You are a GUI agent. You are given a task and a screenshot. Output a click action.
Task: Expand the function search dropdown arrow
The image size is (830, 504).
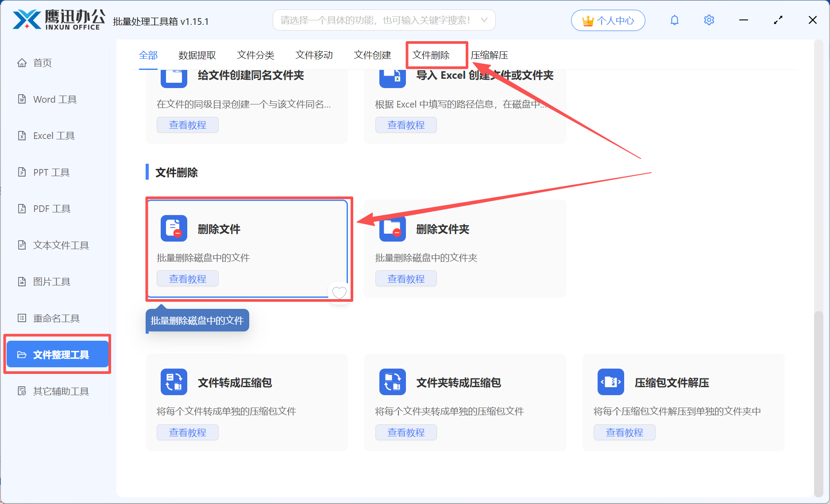pos(484,20)
